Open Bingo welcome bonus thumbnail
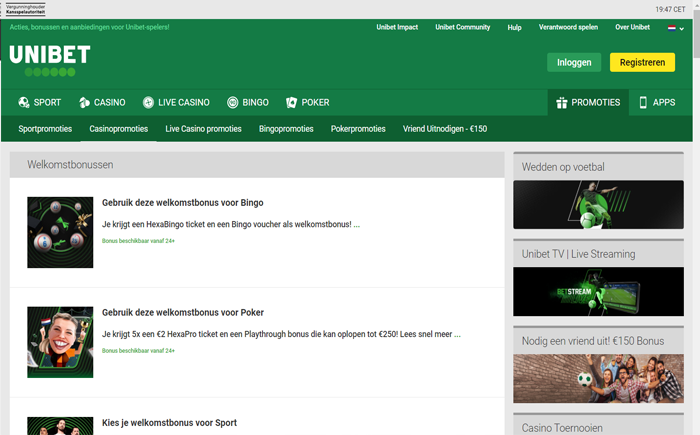 (x=60, y=232)
